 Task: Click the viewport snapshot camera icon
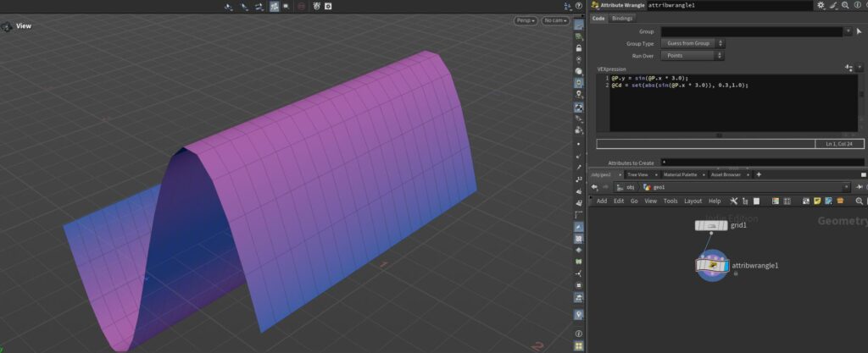click(329, 6)
